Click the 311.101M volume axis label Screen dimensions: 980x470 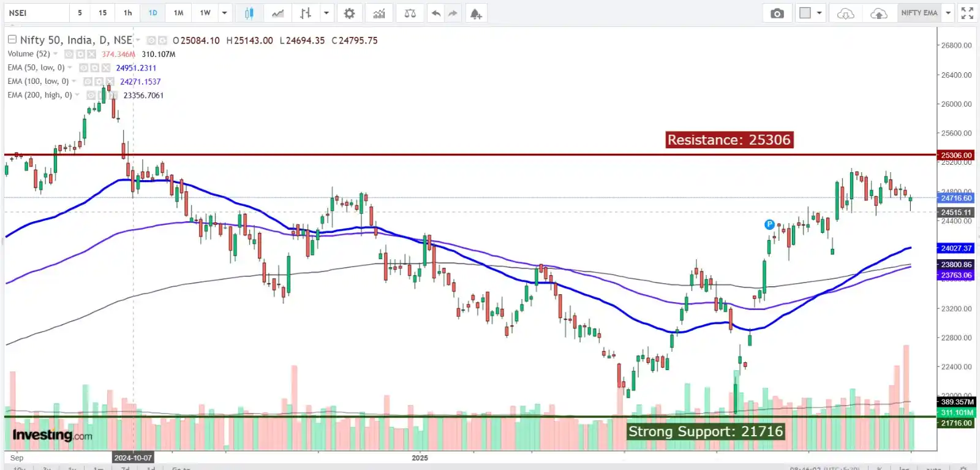click(957, 412)
